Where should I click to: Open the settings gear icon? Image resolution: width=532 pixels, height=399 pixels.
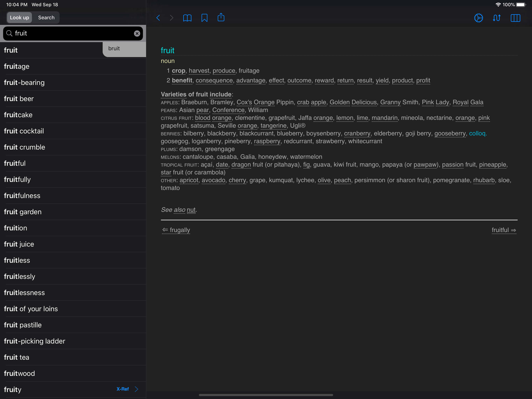pos(478,18)
